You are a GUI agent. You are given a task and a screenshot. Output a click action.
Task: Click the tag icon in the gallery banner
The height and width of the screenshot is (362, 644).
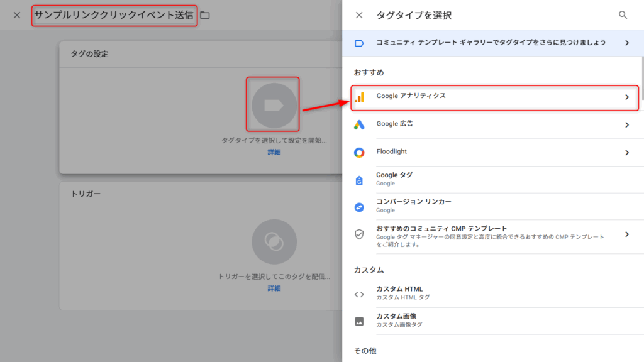(x=359, y=43)
